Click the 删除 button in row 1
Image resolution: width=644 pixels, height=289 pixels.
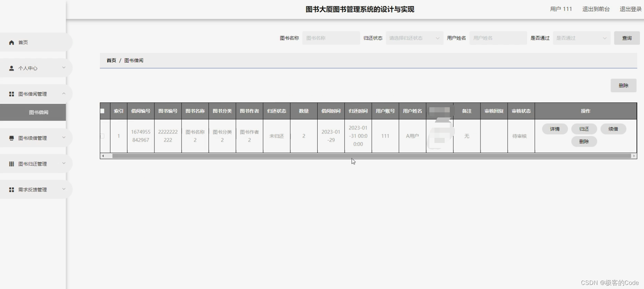click(x=584, y=142)
